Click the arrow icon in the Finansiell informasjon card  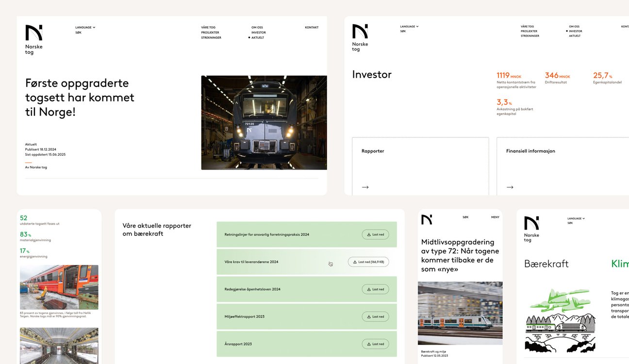click(510, 187)
